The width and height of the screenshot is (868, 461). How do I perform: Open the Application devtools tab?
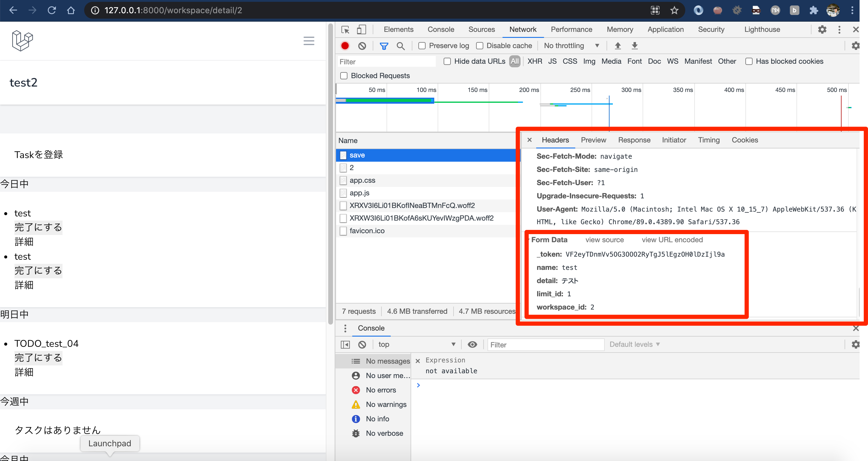coord(665,30)
